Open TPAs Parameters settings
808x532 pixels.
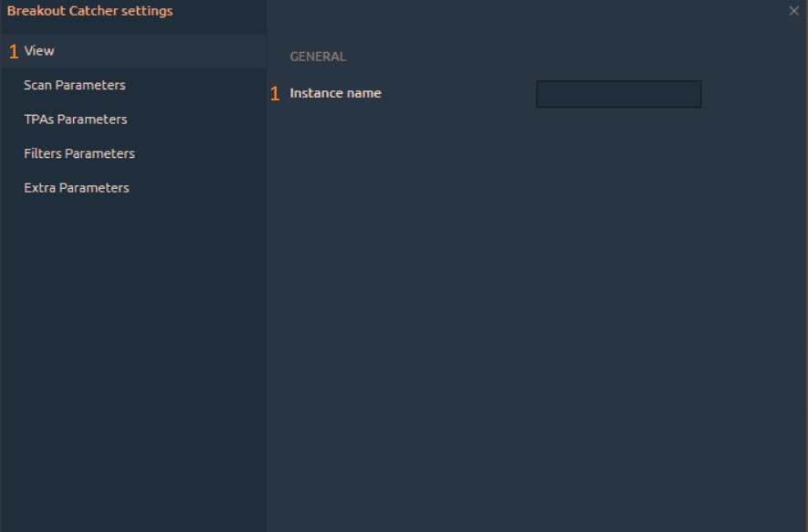[75, 120]
